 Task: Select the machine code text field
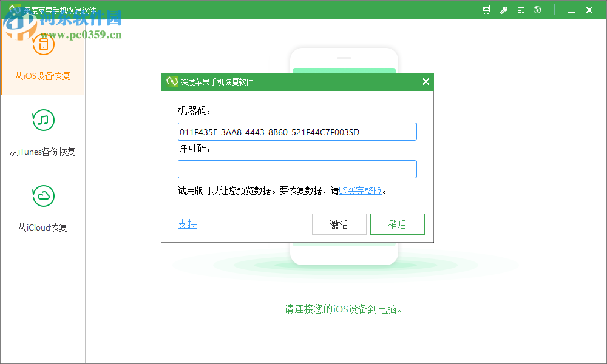click(x=297, y=131)
